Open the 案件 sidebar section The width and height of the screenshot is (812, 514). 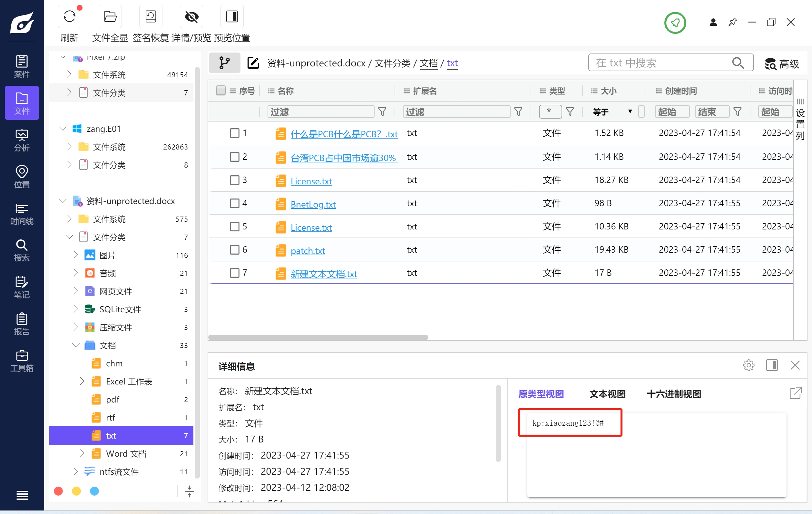coord(22,66)
